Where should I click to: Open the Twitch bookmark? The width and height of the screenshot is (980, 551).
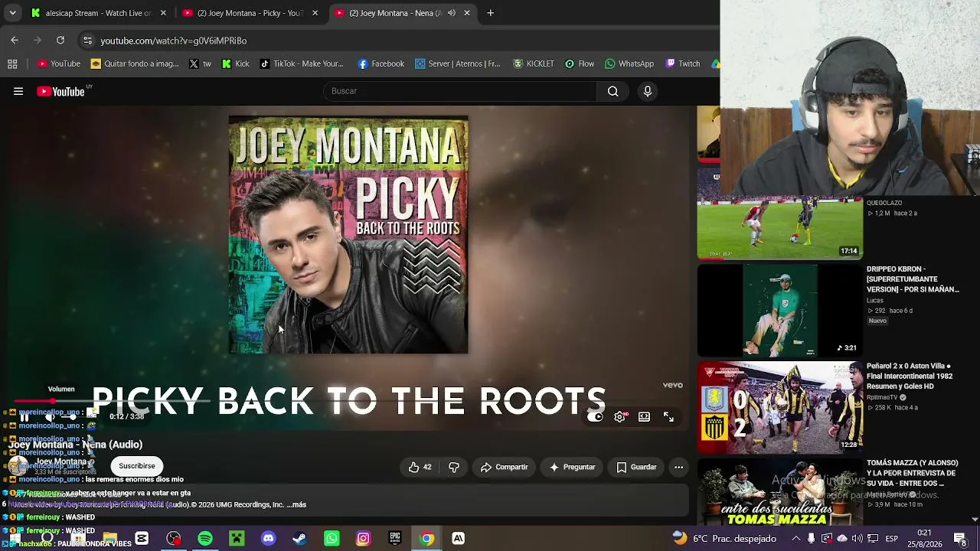click(683, 64)
